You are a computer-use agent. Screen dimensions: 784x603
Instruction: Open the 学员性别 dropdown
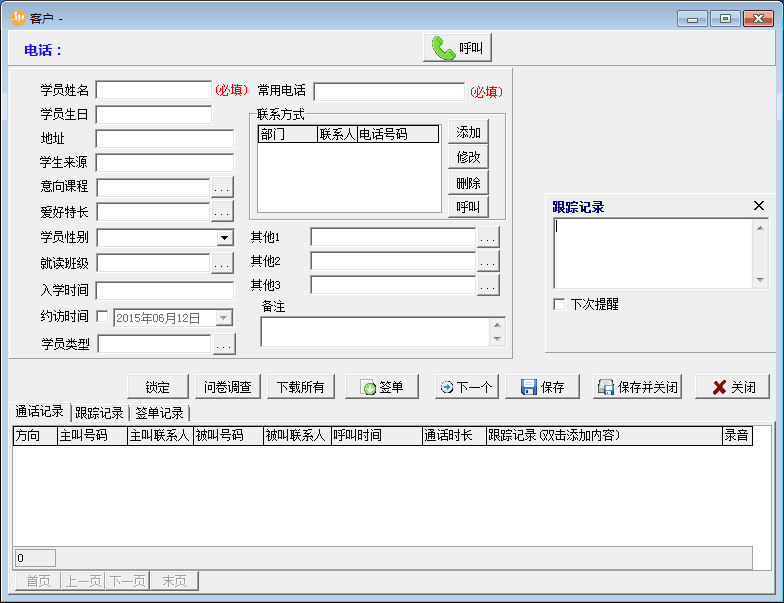point(225,238)
